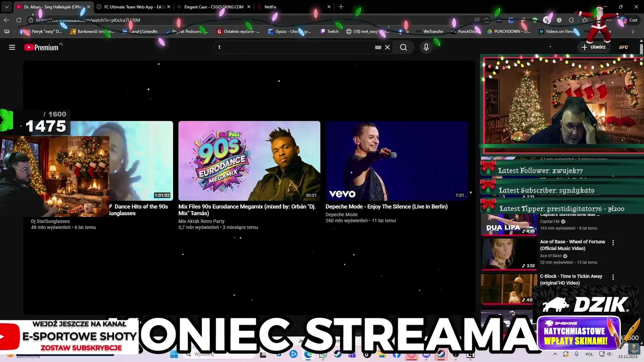The height and width of the screenshot is (362, 644).
Task: Open the Ace of Base channel name
Action: [550, 256]
